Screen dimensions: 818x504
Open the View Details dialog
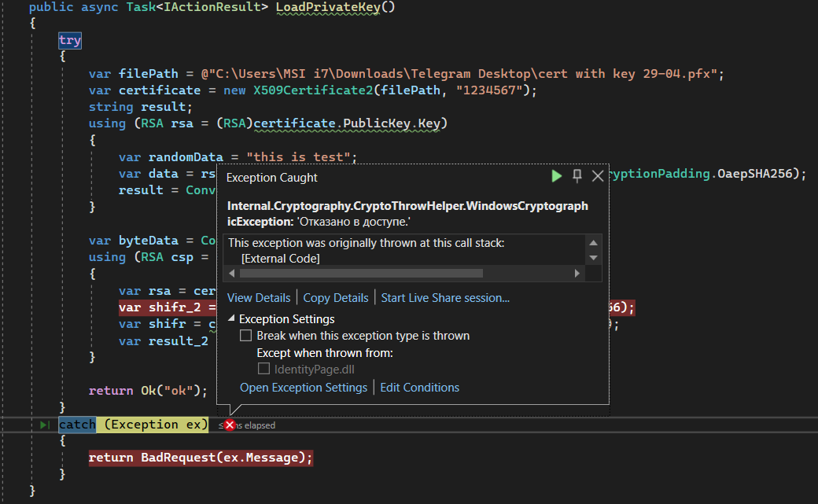258,297
